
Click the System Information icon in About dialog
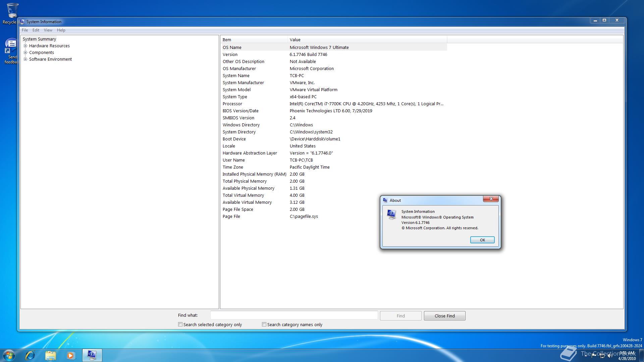tap(391, 215)
